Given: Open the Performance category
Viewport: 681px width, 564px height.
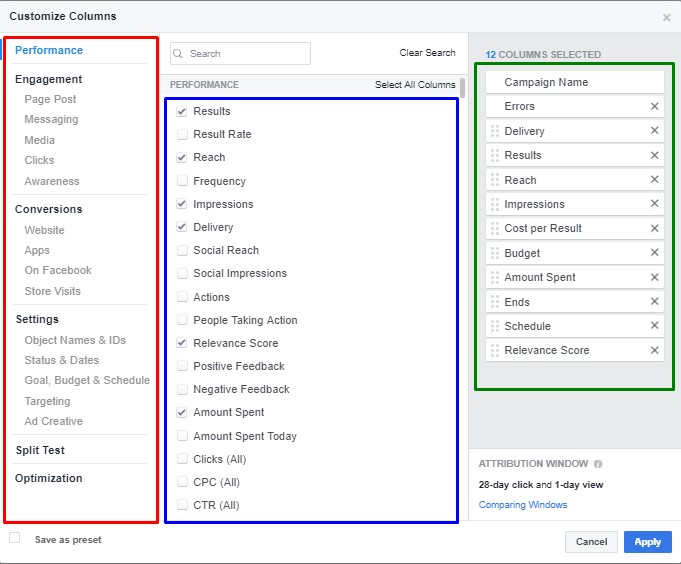Looking at the screenshot, I should 49,50.
